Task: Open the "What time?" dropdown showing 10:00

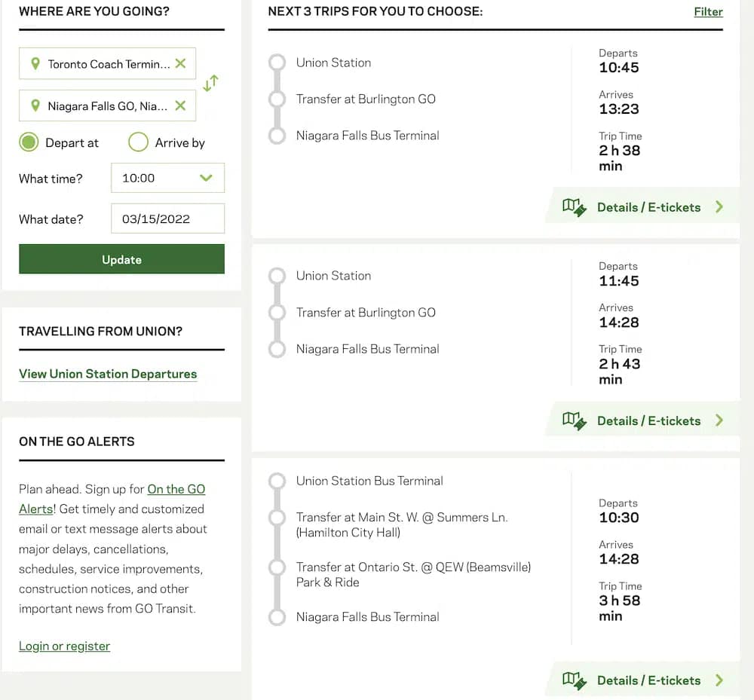Action: 167,178
